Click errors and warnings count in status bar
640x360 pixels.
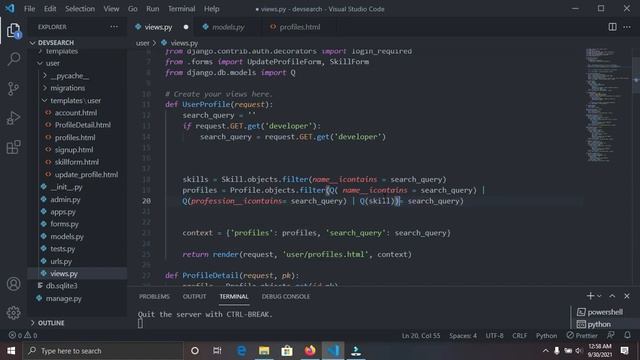coord(23,335)
